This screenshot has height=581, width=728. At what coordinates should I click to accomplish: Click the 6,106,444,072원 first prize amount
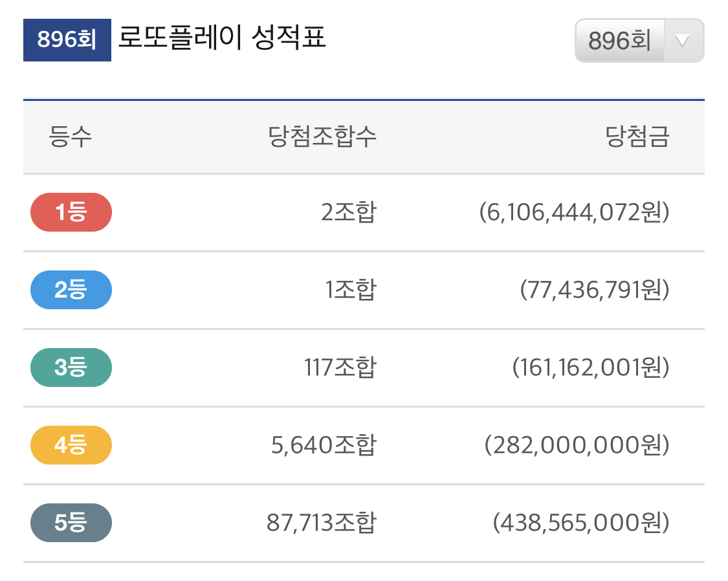coord(575,213)
